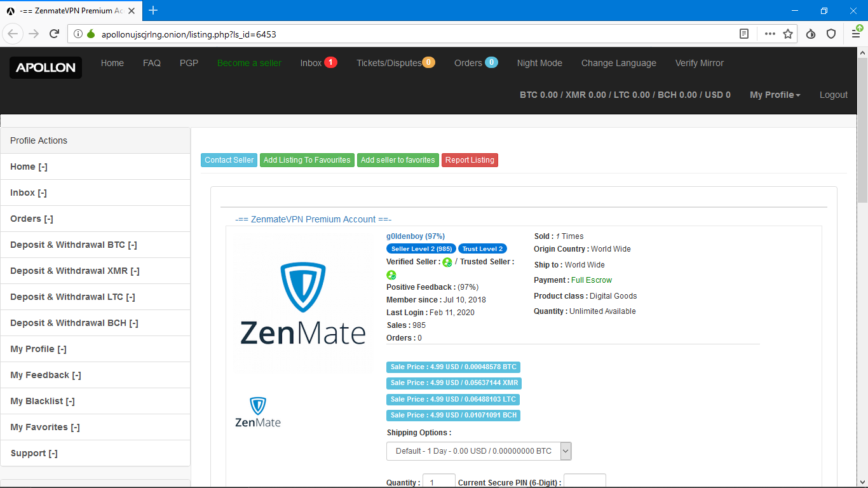Collapse My Blacklist [-] sidebar section

tap(95, 401)
